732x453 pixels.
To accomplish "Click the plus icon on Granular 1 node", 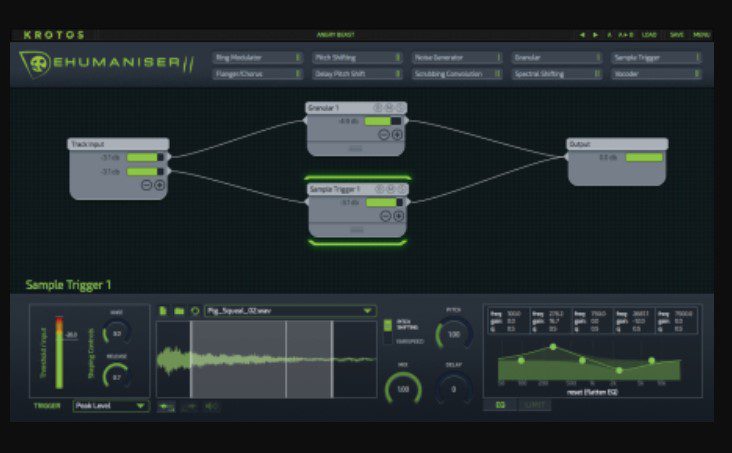I will click(397, 135).
